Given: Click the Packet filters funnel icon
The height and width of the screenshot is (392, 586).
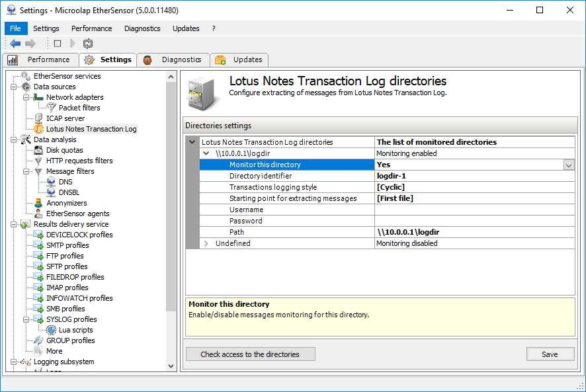Looking at the screenshot, I should pos(51,108).
